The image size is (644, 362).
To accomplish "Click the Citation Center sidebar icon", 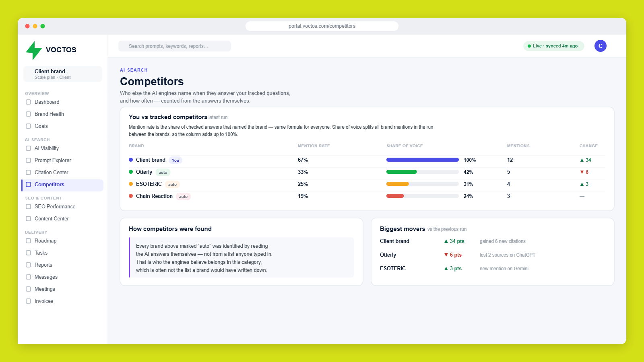I will 28,173.
